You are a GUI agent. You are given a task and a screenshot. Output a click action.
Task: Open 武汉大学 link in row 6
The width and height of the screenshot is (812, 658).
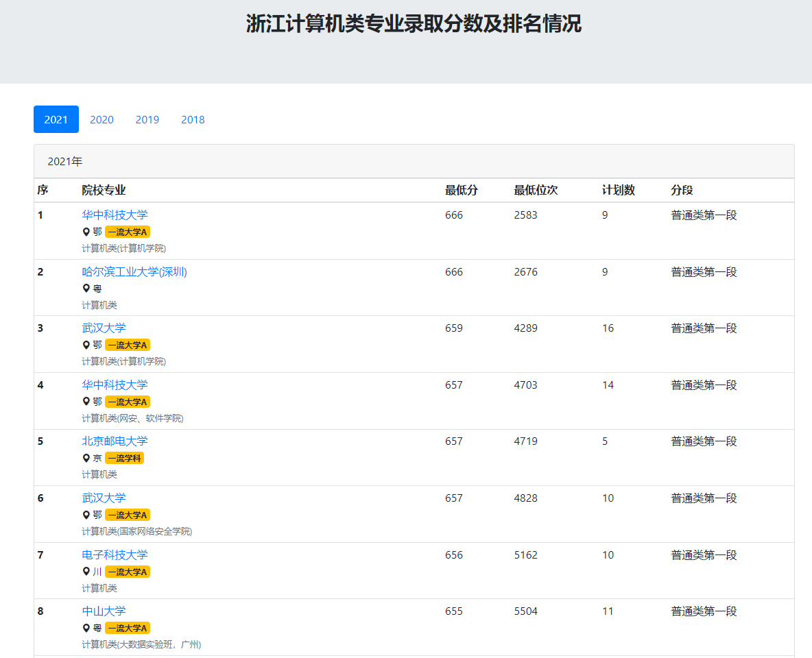(104, 498)
